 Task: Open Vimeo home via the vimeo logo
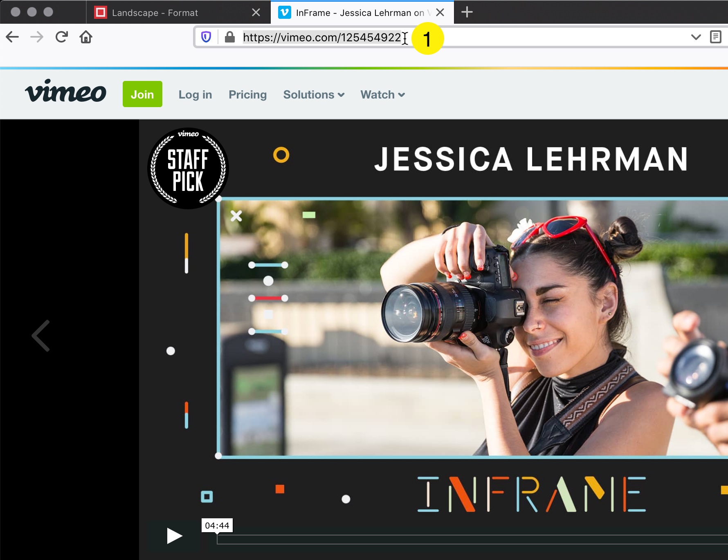[x=65, y=91]
